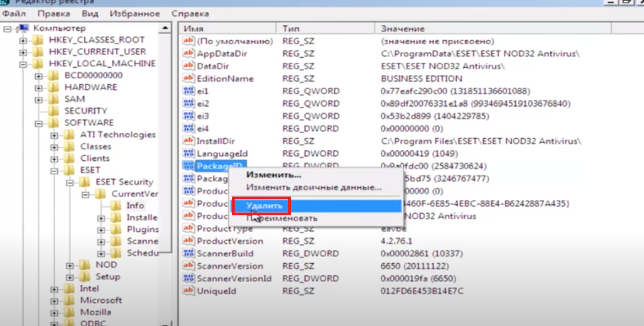Screen dimensions: 644x326
Task: Click the string icon for ProductVersion
Action: point(188,241)
